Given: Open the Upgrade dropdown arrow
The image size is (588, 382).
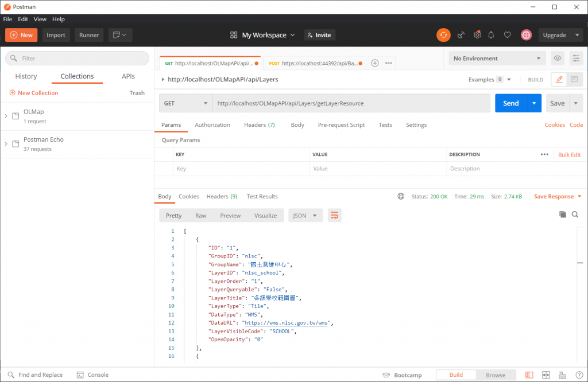Looking at the screenshot, I should click(577, 35).
